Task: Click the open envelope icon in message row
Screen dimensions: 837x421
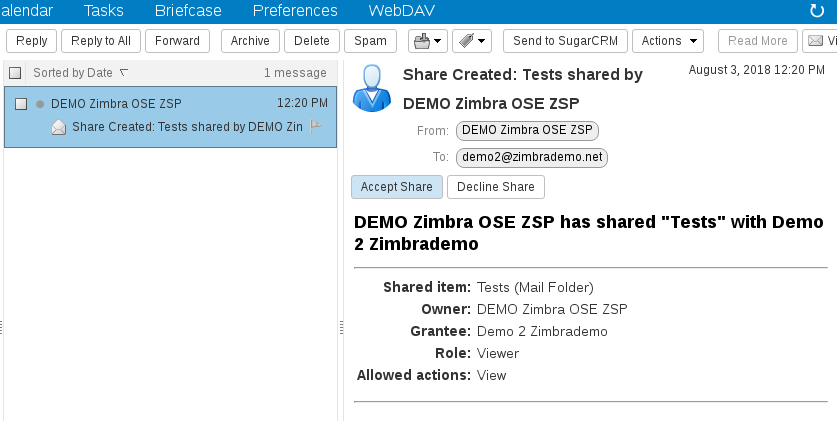Action: 59,127
